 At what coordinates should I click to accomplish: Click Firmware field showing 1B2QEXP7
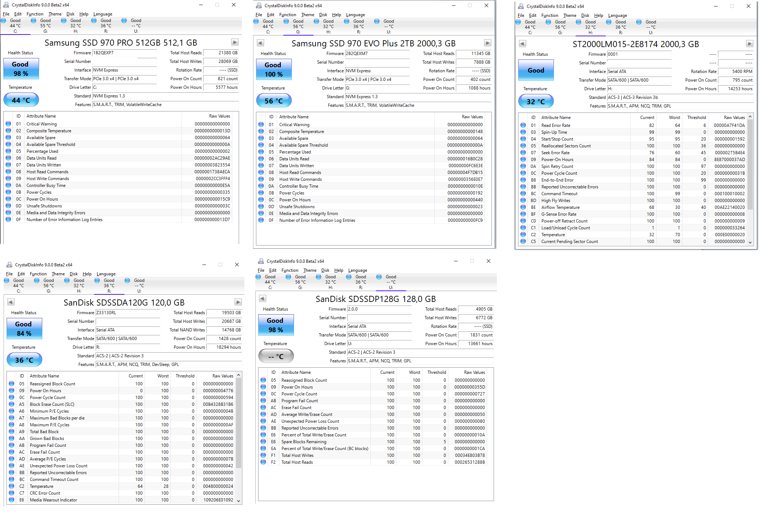tap(124, 53)
